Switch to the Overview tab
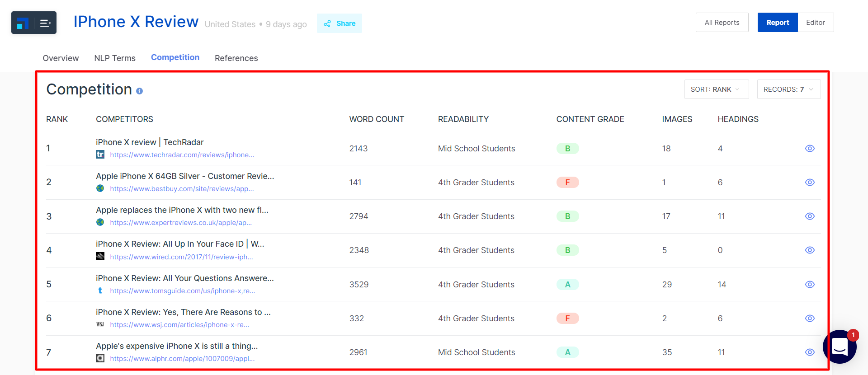Viewport: 868px width, 375px height. 61,58
